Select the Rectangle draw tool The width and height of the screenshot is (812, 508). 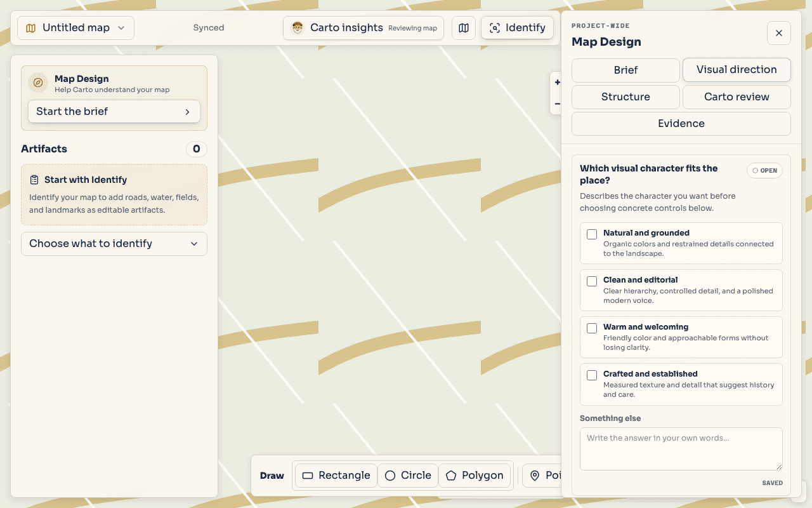pyautogui.click(x=336, y=476)
